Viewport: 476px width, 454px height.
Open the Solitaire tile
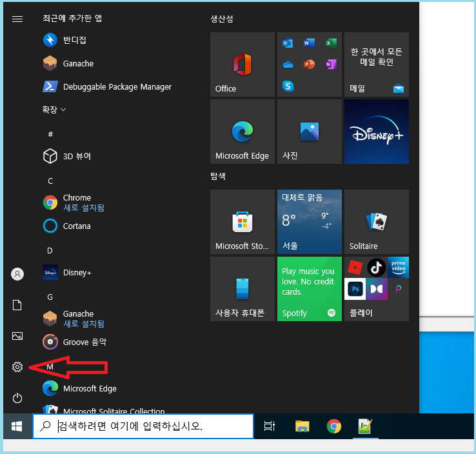[x=377, y=222]
